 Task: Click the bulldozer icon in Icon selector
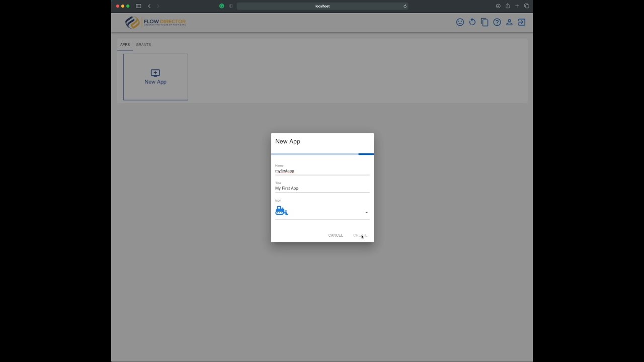coord(282,211)
